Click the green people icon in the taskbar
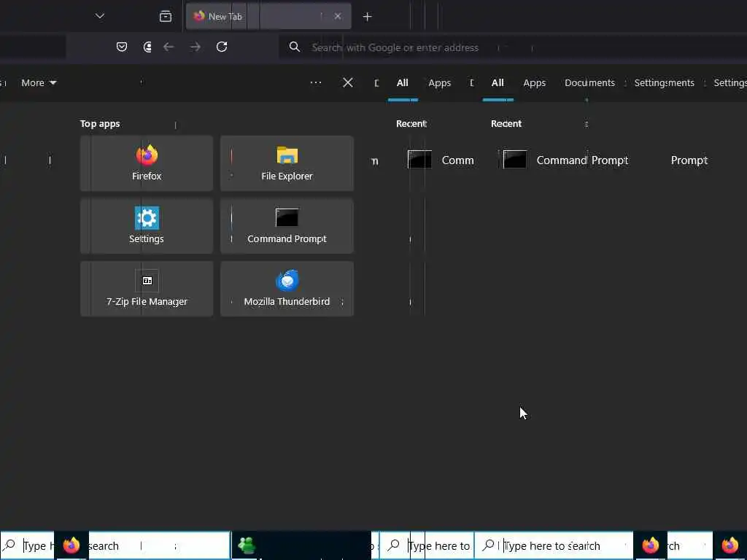This screenshot has width=747, height=560. 247,545
